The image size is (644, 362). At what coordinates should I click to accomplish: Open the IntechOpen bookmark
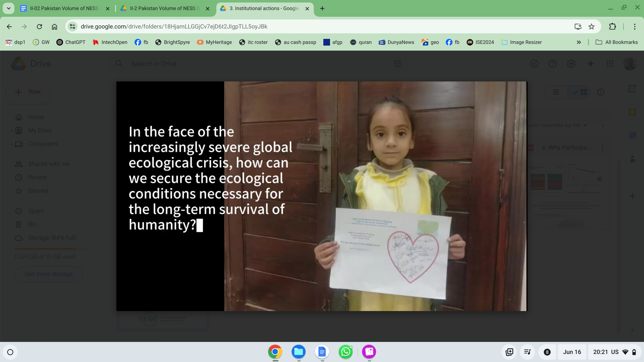coord(110,42)
